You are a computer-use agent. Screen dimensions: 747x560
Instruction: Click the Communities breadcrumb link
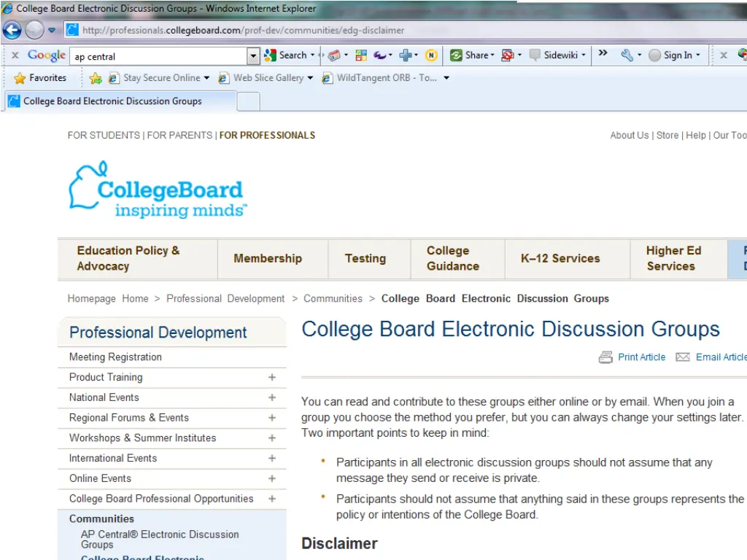pos(333,298)
